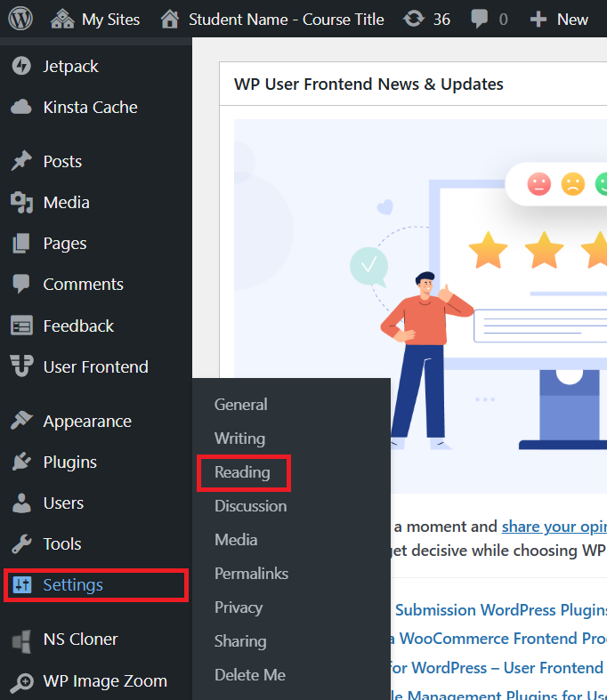Click My Sites in admin bar

[110, 20]
